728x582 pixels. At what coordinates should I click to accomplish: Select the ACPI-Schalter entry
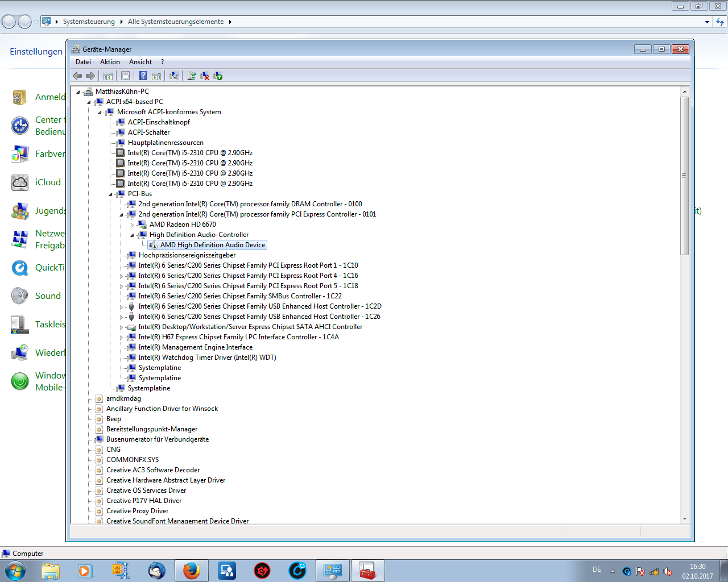point(148,132)
